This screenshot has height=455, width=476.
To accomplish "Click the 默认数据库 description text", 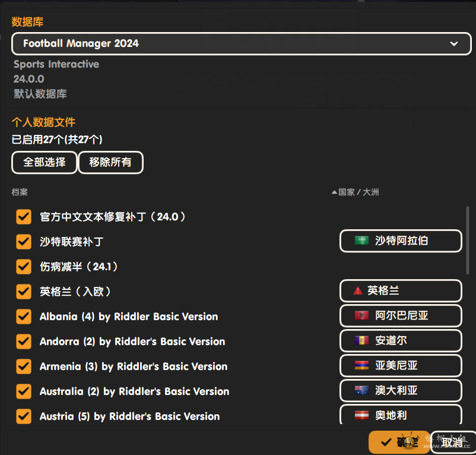I will [x=40, y=94].
